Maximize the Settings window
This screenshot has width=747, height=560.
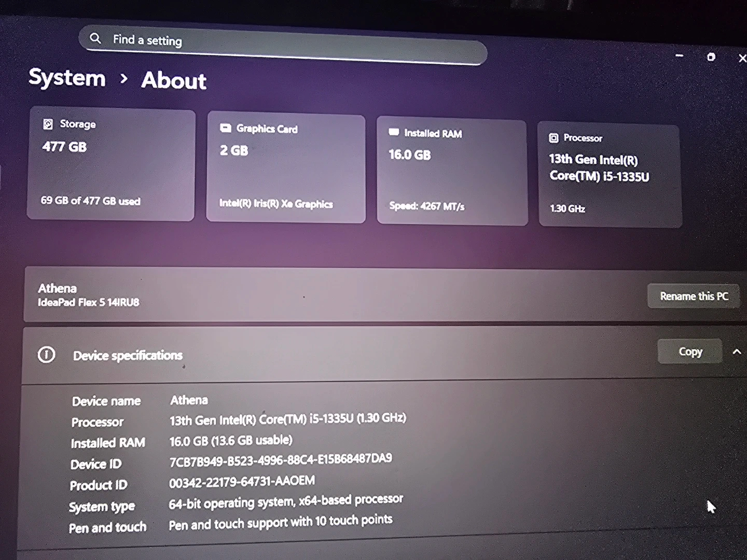[x=711, y=57]
